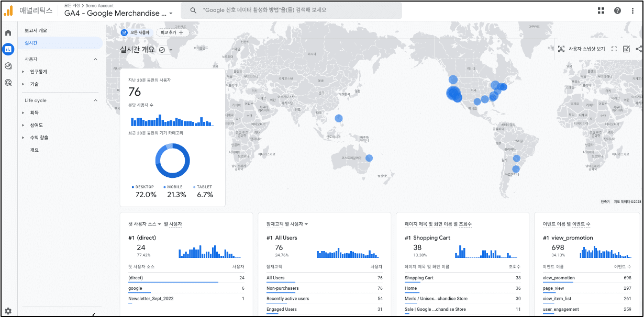Click 비교 추가 add comparison button
The width and height of the screenshot is (644, 317).
click(x=172, y=32)
